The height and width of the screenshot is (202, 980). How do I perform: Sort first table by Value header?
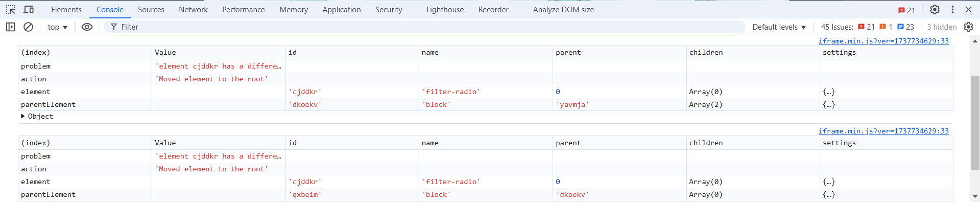click(x=219, y=52)
